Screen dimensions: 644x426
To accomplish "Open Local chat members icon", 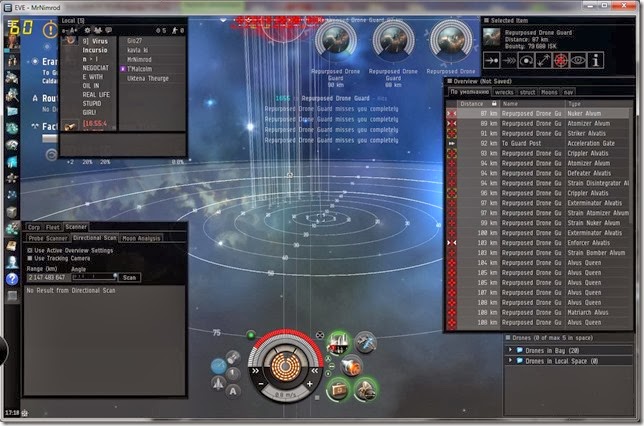I will tap(98, 30).
